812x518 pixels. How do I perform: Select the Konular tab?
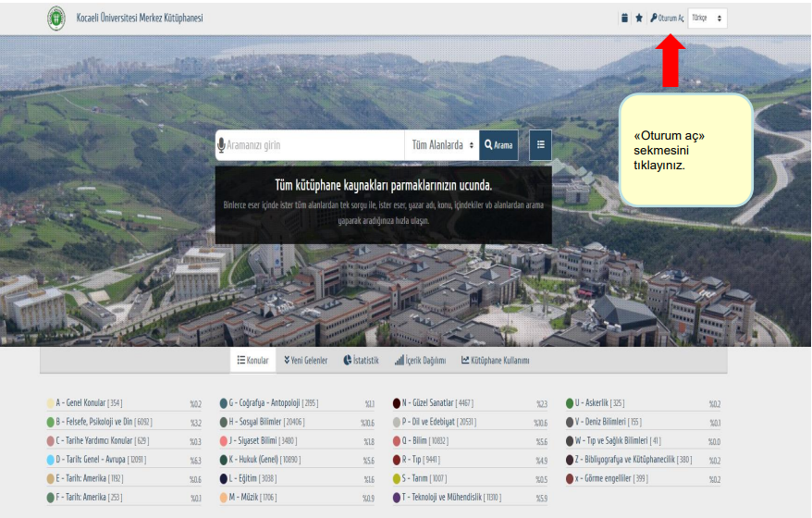[x=252, y=360]
